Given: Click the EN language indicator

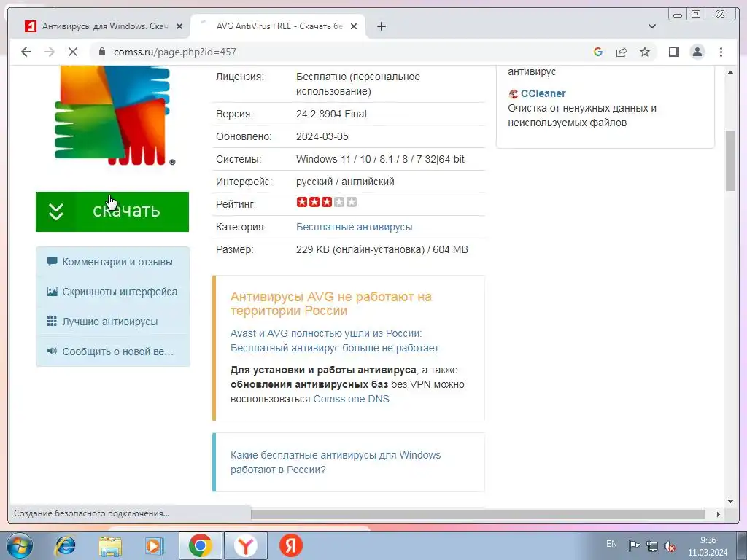Looking at the screenshot, I should pyautogui.click(x=612, y=544).
